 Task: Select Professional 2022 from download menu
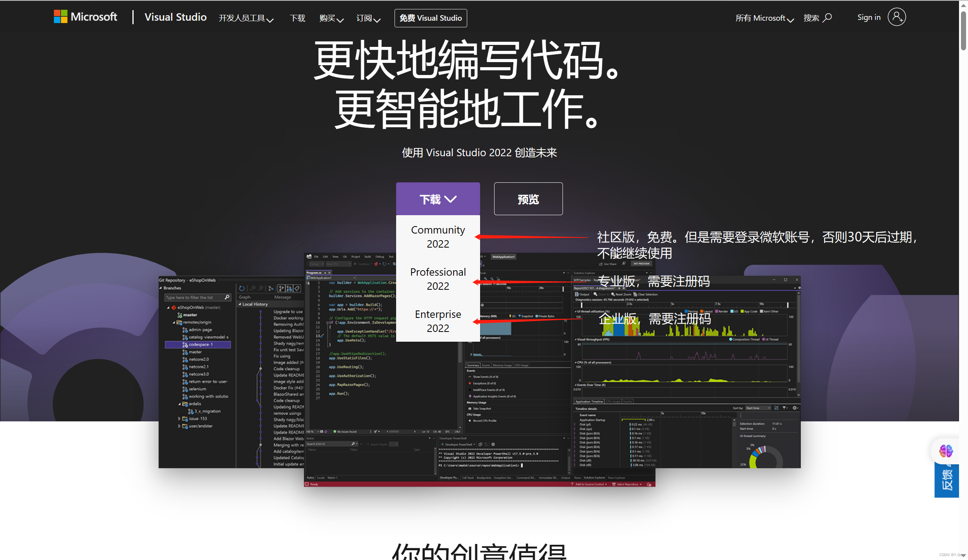pos(438,279)
